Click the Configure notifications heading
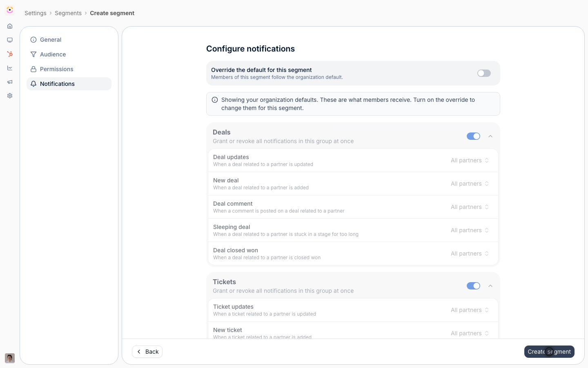 [x=250, y=49]
